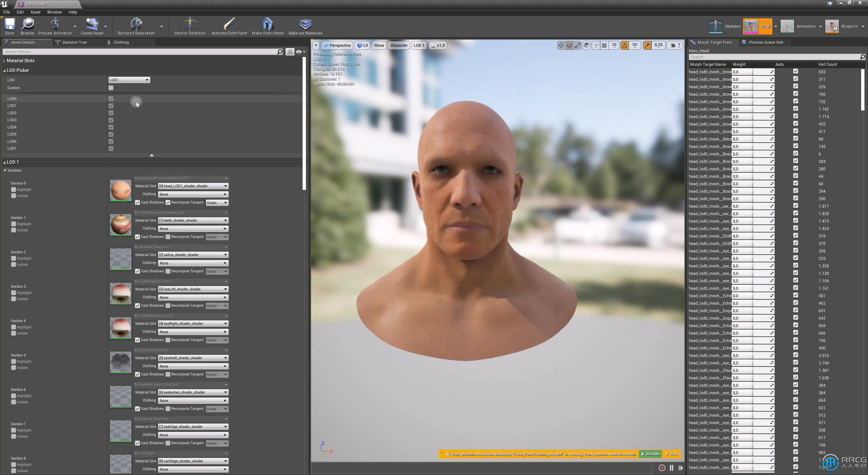
Task: Step forward in animation preview
Action: [x=681, y=468]
